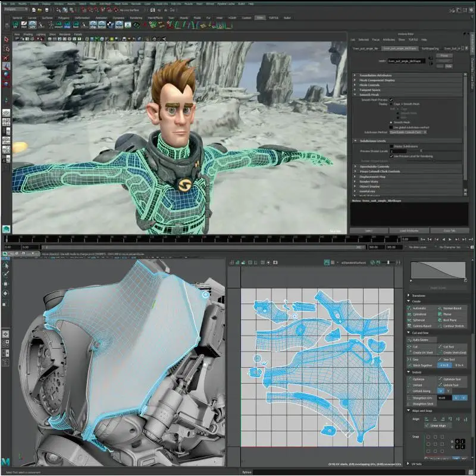Click Contour Stretch in UV Toolkit
Image resolution: width=476 pixels, height=476 pixels.
point(453,326)
